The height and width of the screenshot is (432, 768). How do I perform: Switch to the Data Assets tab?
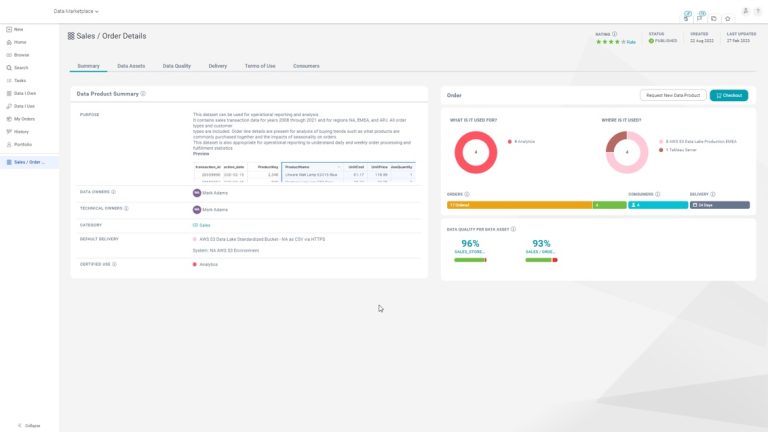[x=131, y=66]
